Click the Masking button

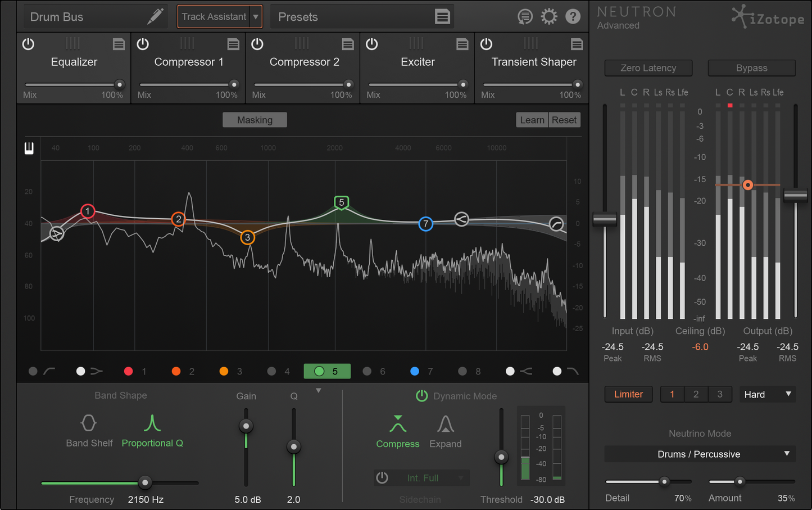255,120
